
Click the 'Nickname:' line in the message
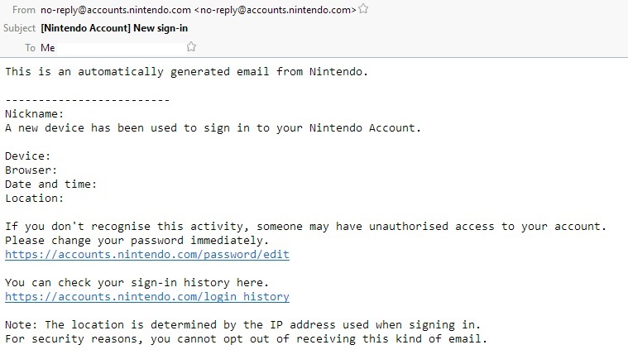pos(35,113)
